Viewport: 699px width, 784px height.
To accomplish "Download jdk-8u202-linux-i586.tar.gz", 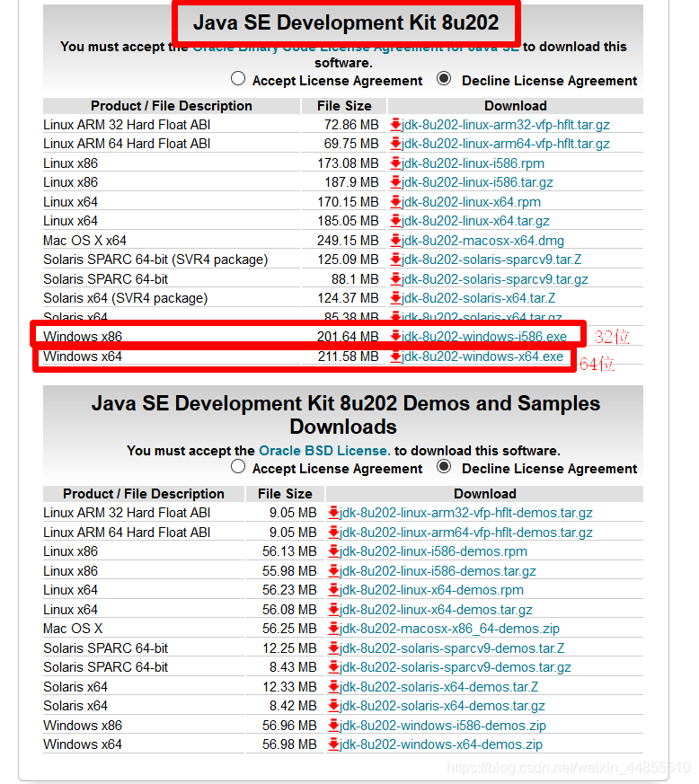I will [477, 182].
